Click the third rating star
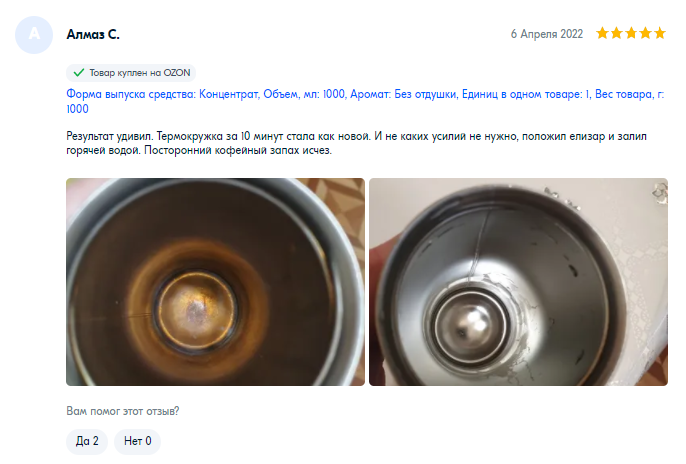The height and width of the screenshot is (464, 686). click(631, 33)
